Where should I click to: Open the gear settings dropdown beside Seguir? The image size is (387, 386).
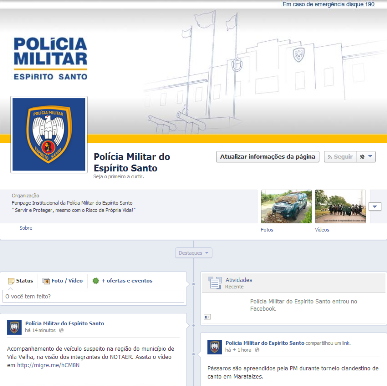tap(366, 157)
